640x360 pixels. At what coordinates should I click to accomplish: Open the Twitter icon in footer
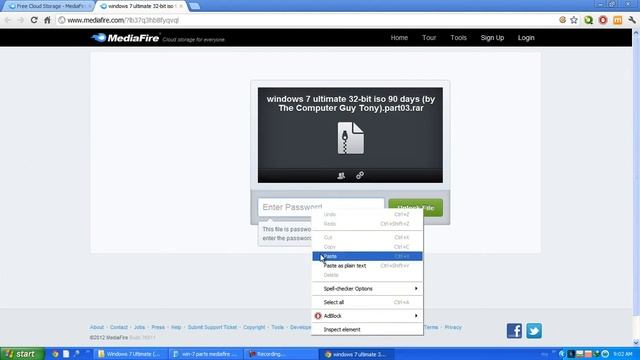click(534, 331)
